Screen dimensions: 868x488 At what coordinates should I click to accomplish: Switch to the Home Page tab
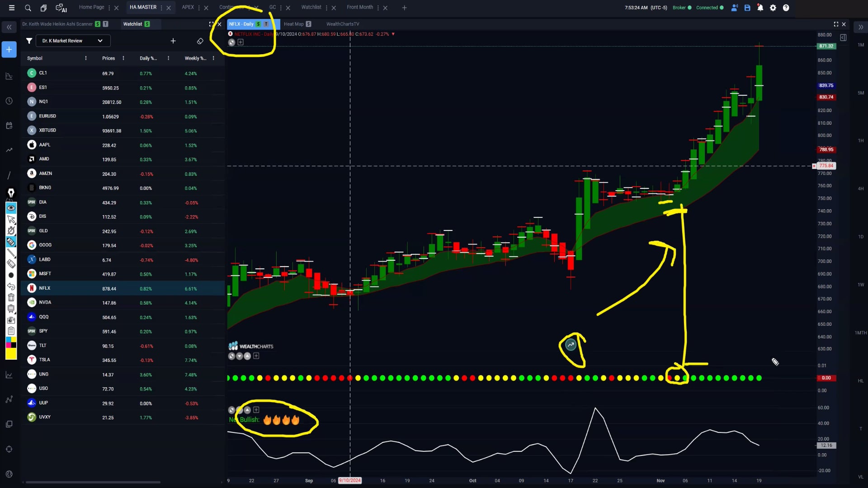click(91, 7)
